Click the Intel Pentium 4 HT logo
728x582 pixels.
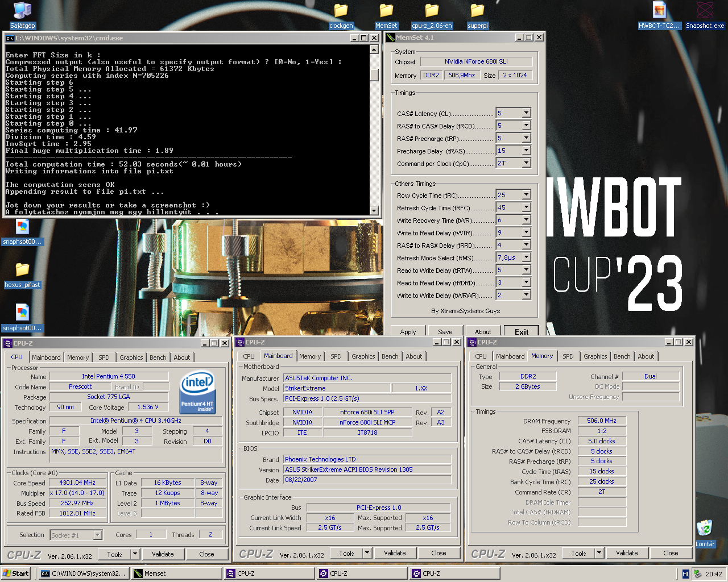click(x=197, y=392)
